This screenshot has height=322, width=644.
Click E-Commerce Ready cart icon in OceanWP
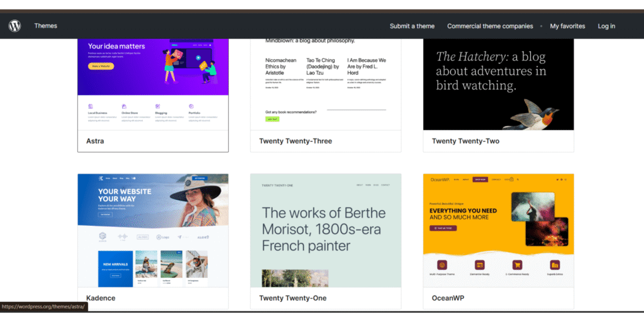tap(518, 265)
